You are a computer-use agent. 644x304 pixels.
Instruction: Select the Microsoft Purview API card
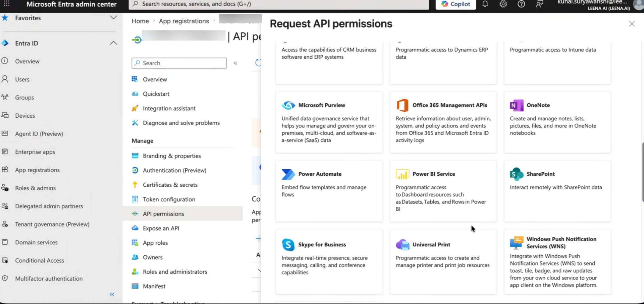coord(329,123)
